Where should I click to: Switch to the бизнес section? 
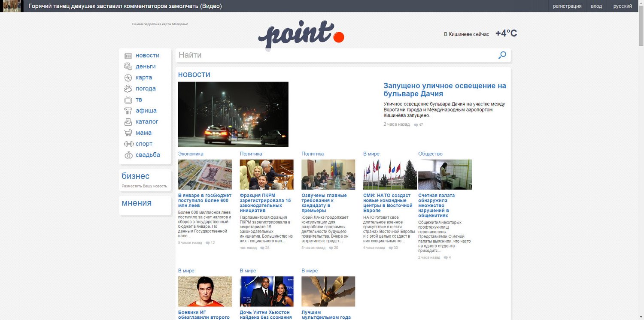coord(135,175)
